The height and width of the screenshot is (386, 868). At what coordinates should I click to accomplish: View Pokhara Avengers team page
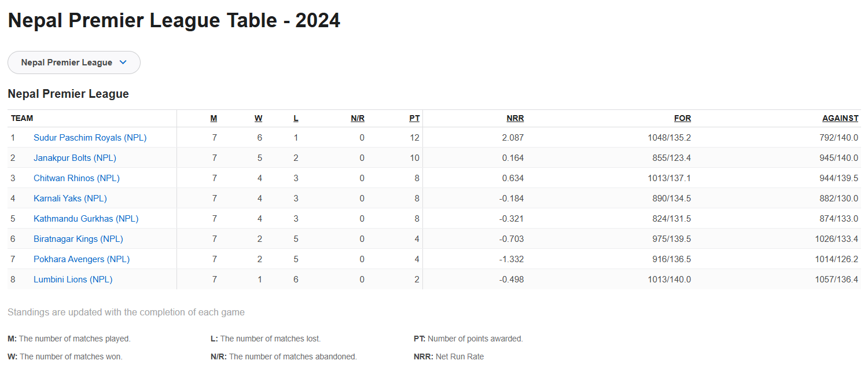[81, 259]
